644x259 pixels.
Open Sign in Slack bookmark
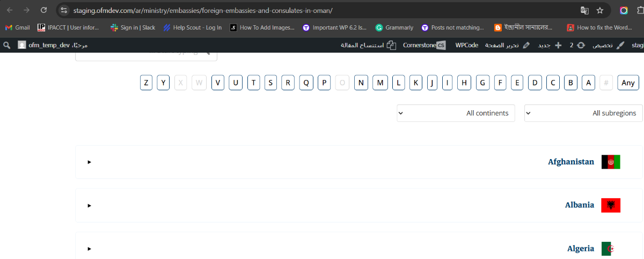(x=133, y=27)
